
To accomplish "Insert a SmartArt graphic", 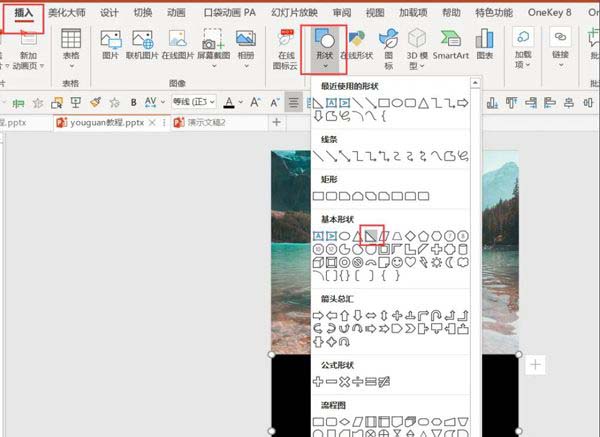I will [x=450, y=44].
